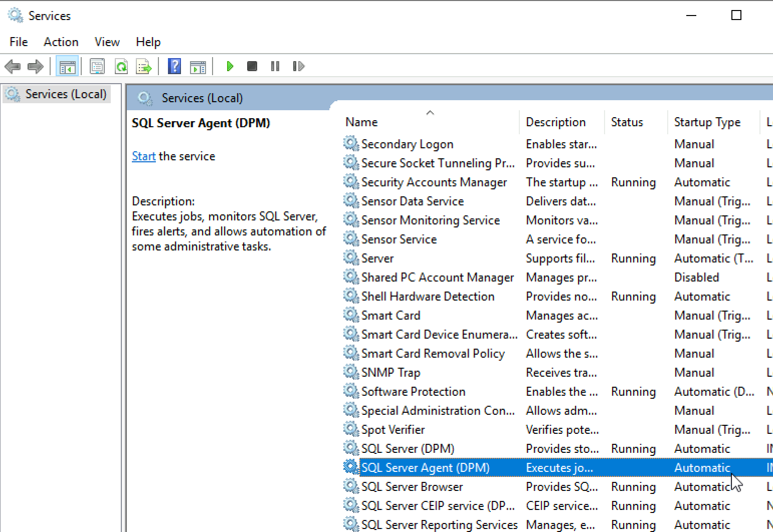Open the Help menu
The width and height of the screenshot is (773, 532).
148,42
